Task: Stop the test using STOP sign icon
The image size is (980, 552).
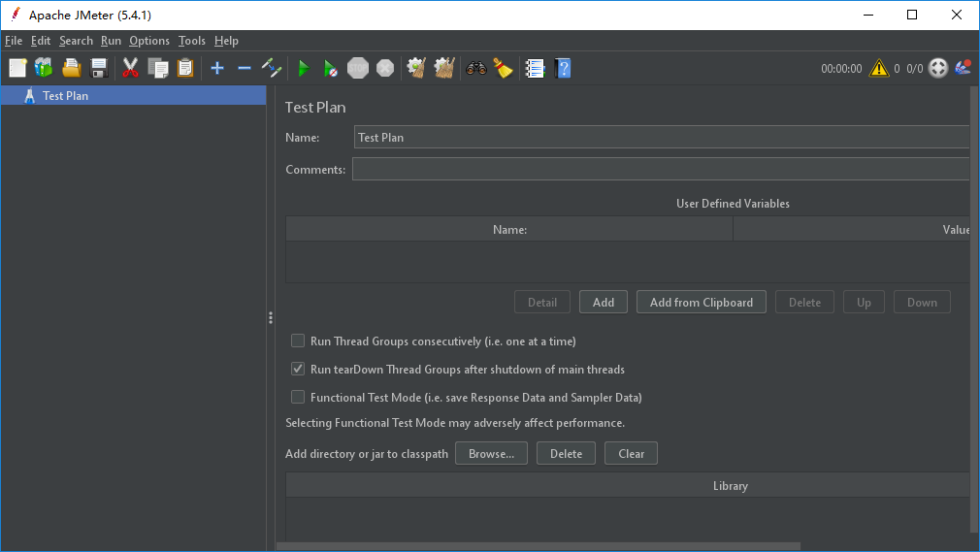Action: (358, 68)
